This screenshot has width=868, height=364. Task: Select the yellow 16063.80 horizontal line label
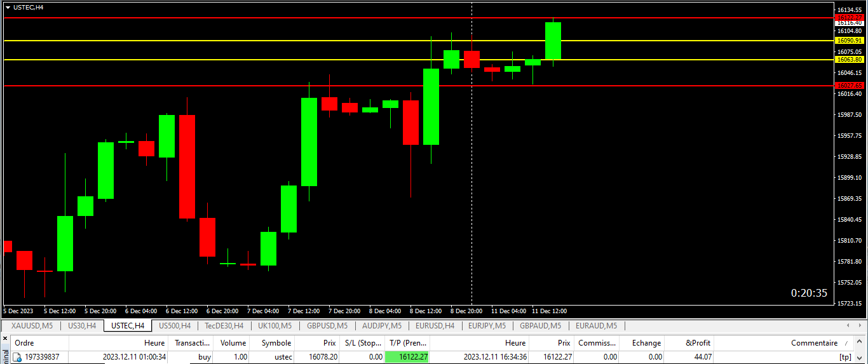pos(850,60)
